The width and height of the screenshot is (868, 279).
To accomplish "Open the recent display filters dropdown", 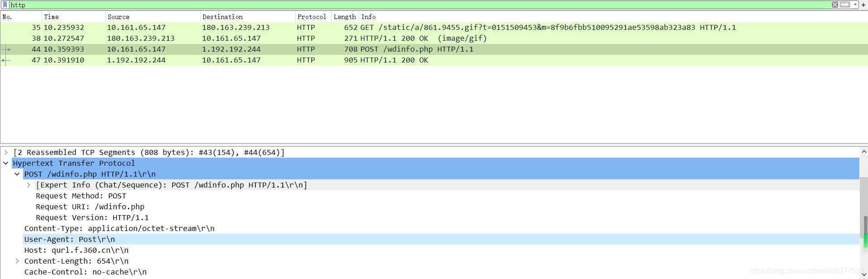I will pyautogui.click(x=855, y=5).
